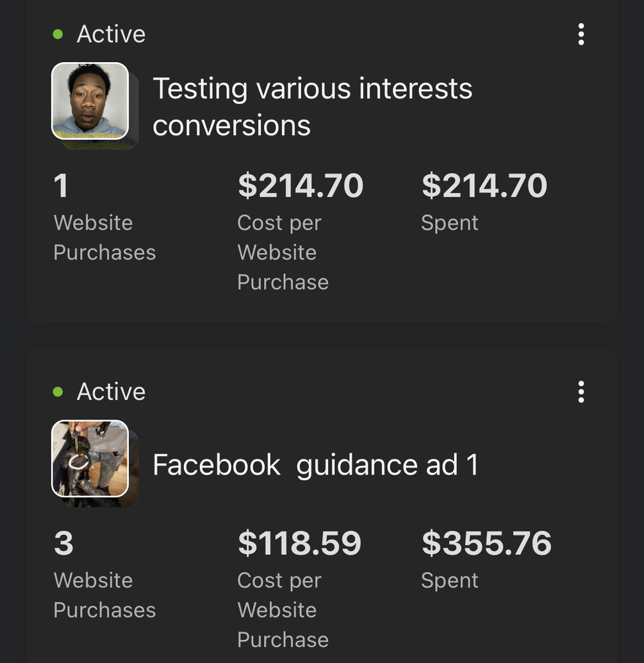This screenshot has width=644, height=663.
Task: Tap the Active status label on the Facebook guidance card
Action: click(111, 391)
